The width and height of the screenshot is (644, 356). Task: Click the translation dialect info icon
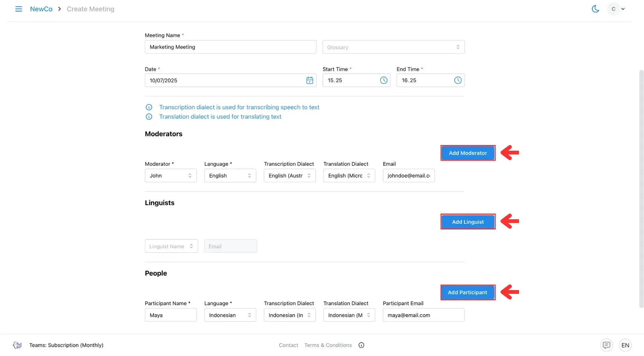coord(149,117)
